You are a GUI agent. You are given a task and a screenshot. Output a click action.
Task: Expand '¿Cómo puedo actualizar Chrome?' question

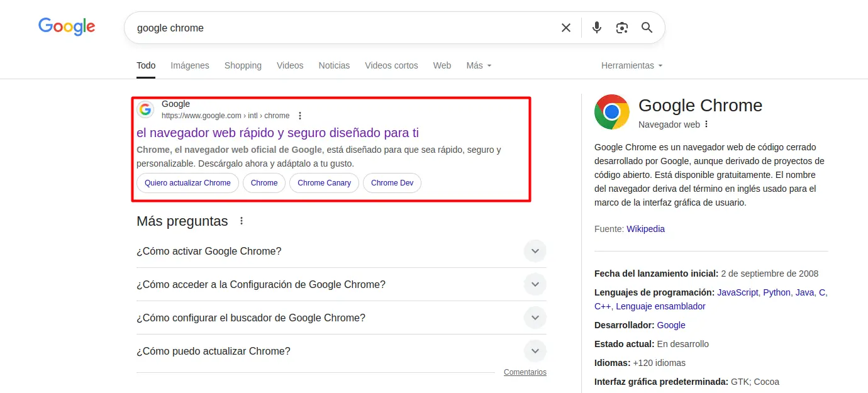(x=535, y=351)
